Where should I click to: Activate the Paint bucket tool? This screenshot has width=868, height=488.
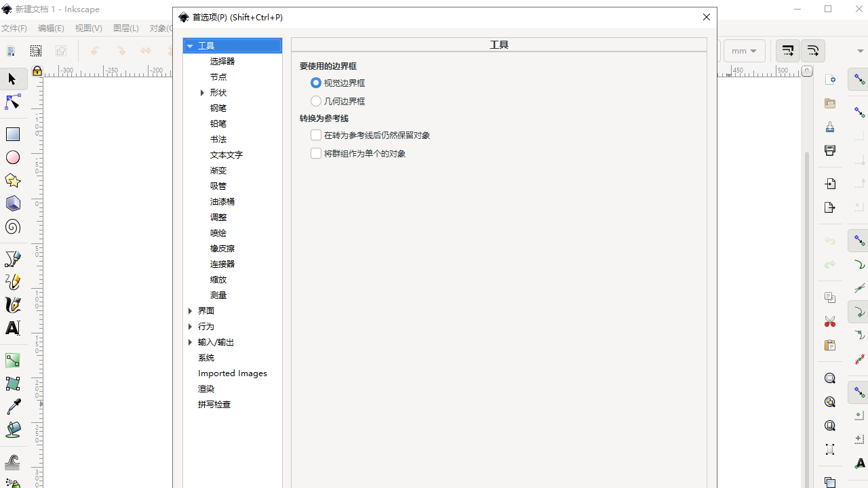[x=12, y=430]
